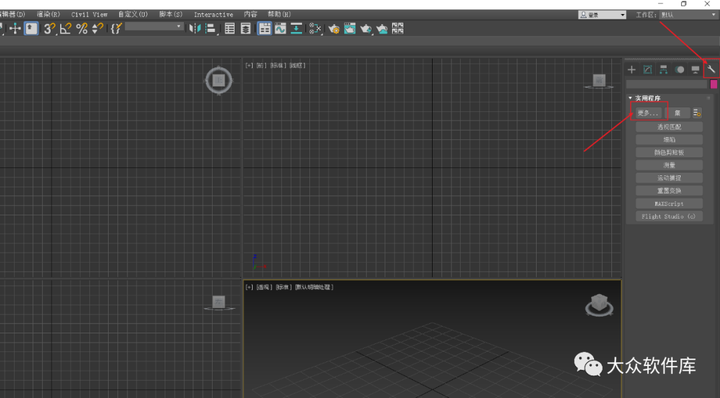
Task: Click the 集 button
Action: point(677,112)
